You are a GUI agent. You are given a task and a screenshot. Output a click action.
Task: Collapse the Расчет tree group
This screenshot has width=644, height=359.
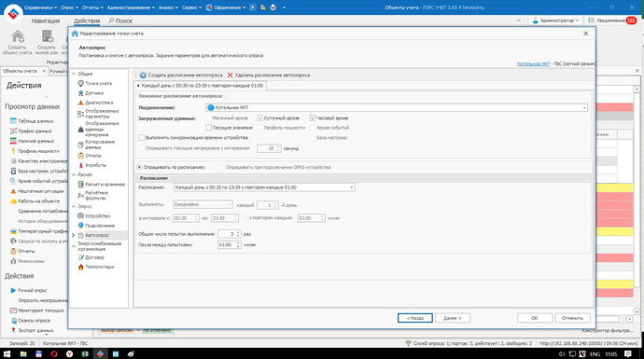74,174
